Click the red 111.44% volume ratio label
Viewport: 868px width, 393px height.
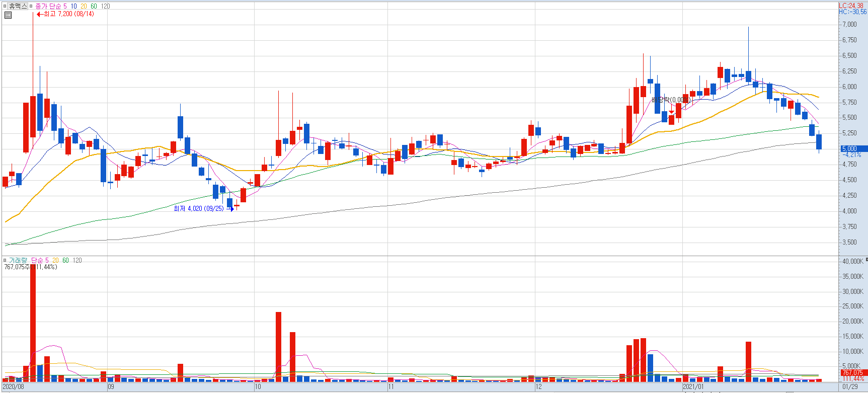(853, 378)
